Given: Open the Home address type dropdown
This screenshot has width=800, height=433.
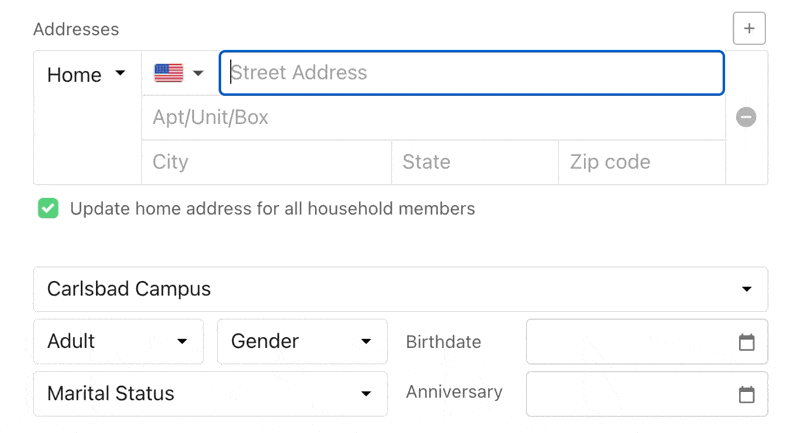Looking at the screenshot, I should 87,75.
